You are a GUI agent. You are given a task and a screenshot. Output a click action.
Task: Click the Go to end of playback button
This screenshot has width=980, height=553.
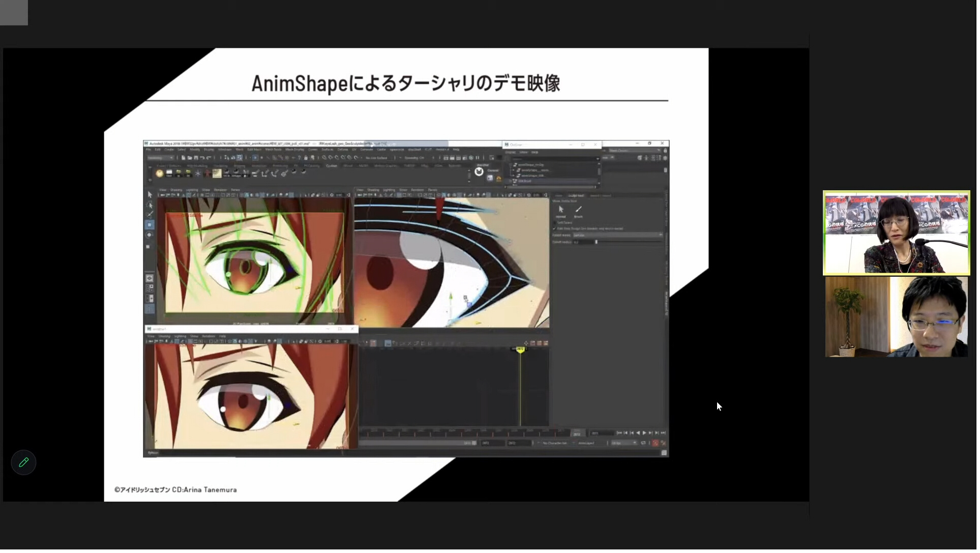[663, 433]
